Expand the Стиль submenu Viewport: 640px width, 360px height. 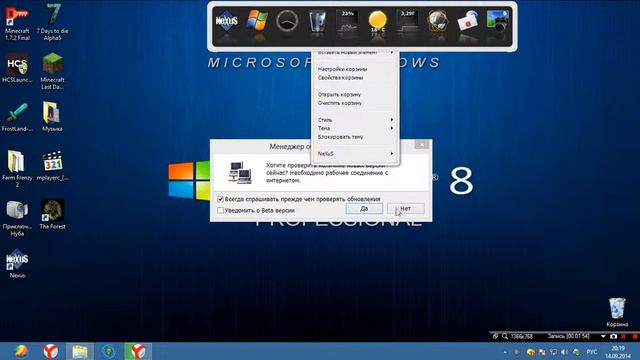(x=355, y=120)
